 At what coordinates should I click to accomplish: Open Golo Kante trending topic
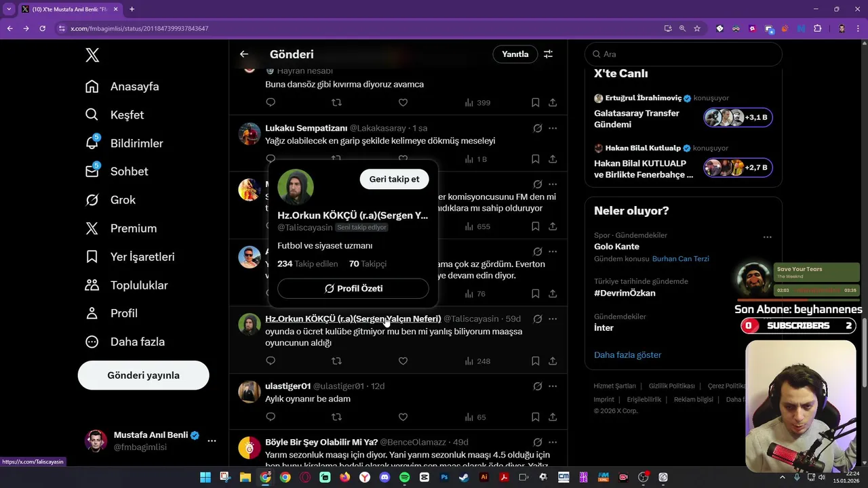(616, 247)
